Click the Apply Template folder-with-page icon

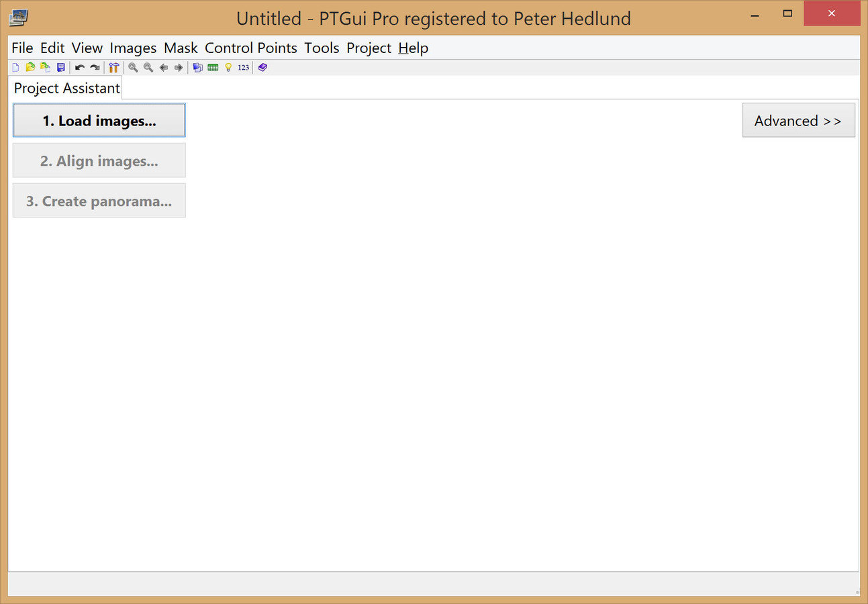45,67
